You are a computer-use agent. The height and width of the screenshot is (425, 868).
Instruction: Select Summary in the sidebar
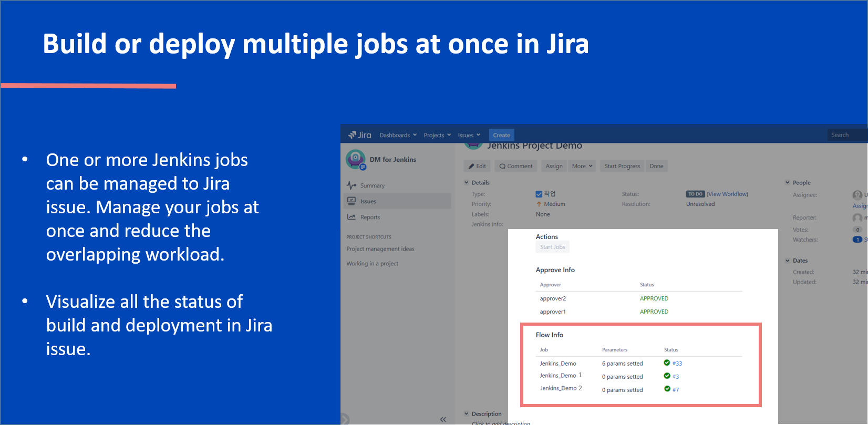pos(372,185)
